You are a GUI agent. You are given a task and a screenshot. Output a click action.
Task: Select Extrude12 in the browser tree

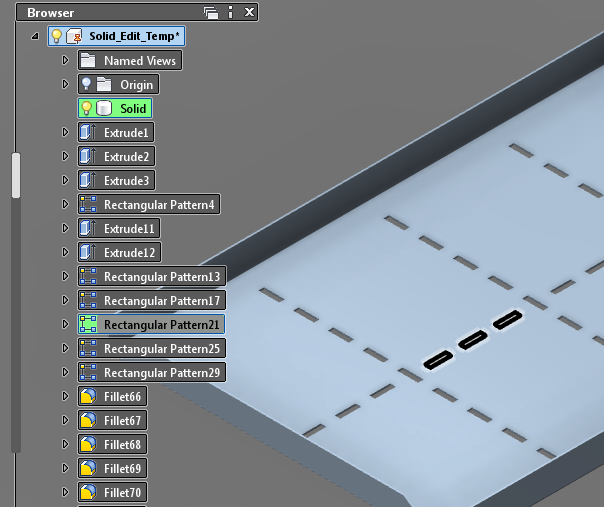tap(131, 253)
